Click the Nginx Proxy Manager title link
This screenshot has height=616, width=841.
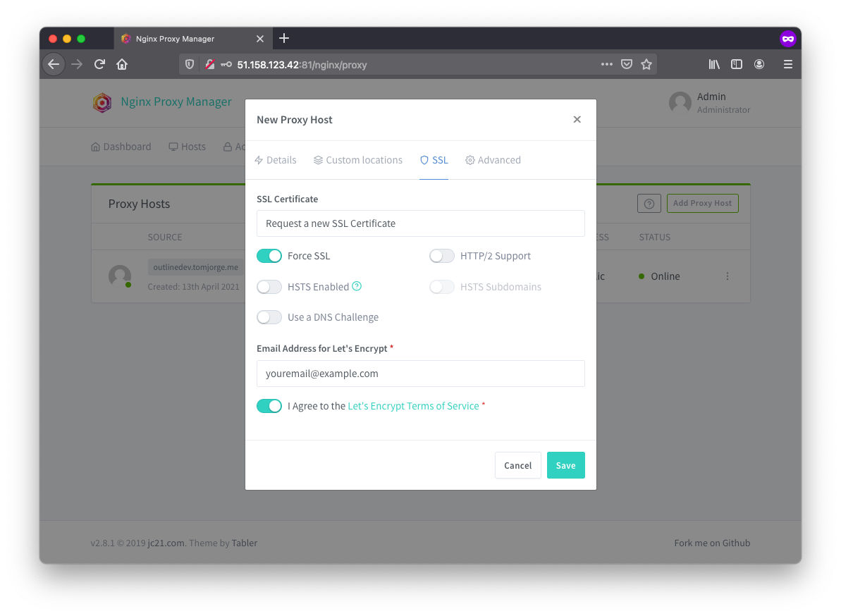[176, 102]
